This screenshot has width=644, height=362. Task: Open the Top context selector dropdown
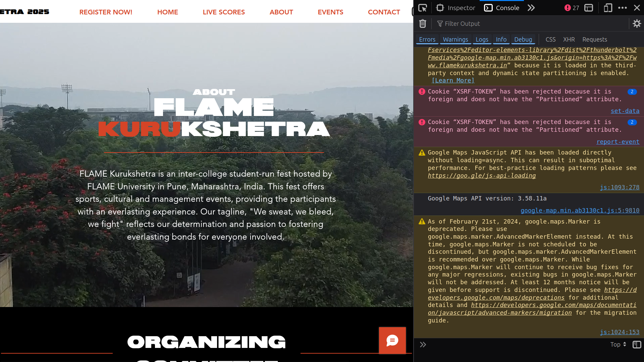pos(618,345)
